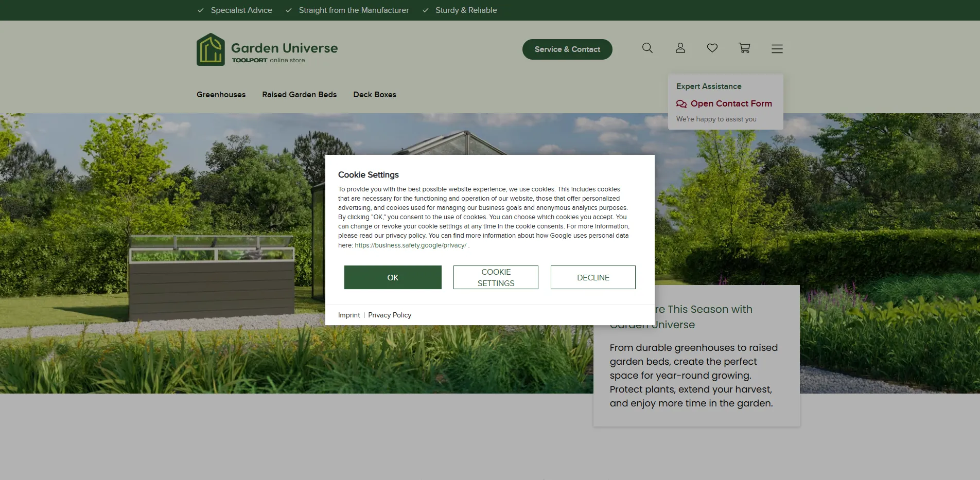The image size is (980, 480).
Task: Decline cookies with the Decline button
Action: pos(592,277)
